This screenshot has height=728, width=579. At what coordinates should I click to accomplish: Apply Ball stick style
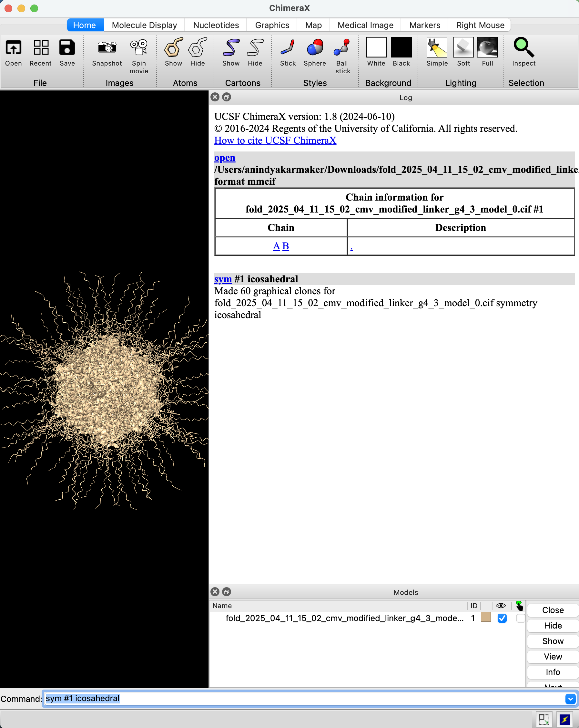[342, 47]
